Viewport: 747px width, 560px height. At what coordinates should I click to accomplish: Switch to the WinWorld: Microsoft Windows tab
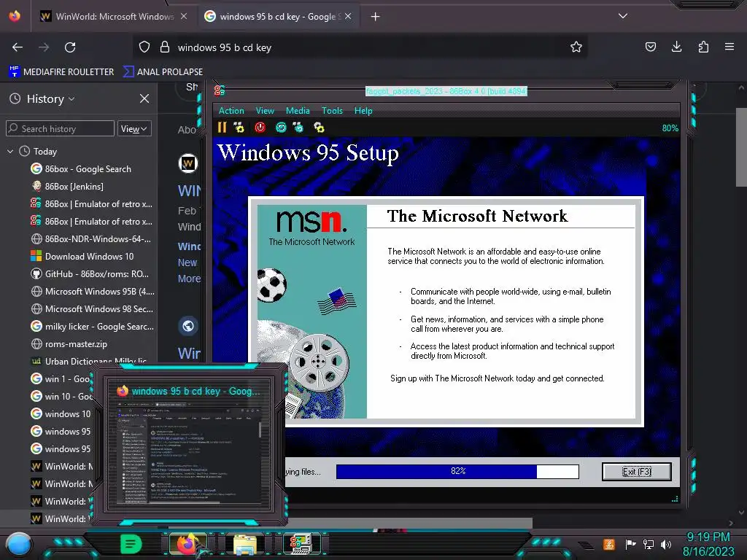pos(113,17)
